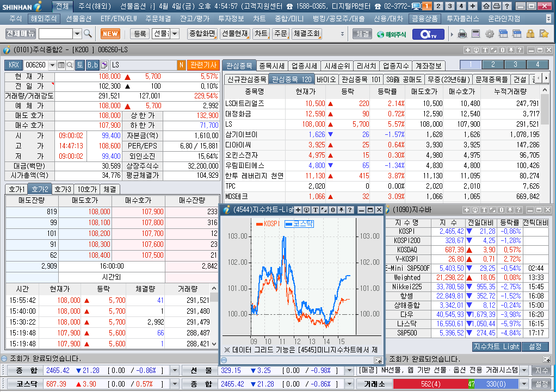This screenshot has height=392, width=556.
Task: Toggle the KOSPI legend in index chart
Action: [268, 223]
